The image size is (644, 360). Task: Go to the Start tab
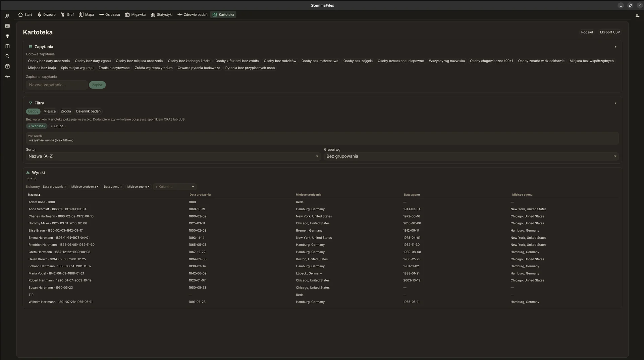tap(25, 14)
